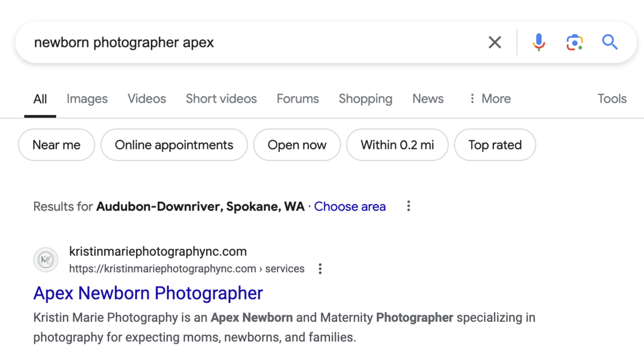Screen dimensions: 644x364
Task: Open Google Lens image search
Action: [574, 42]
